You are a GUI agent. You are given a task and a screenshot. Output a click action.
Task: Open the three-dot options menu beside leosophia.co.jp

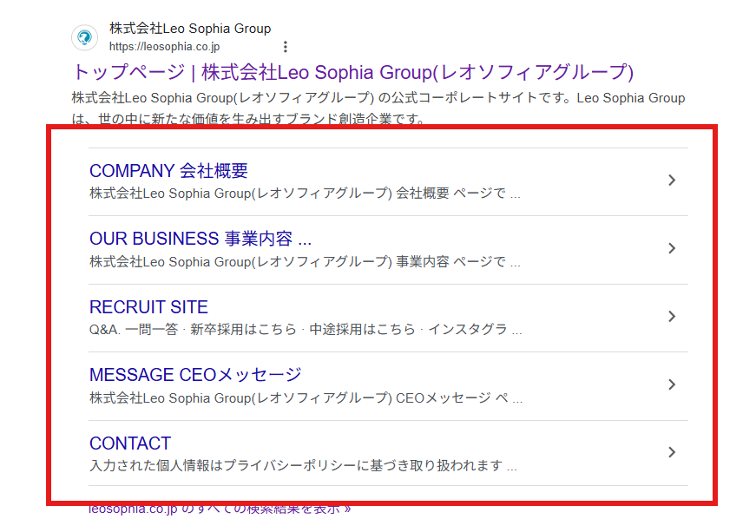tap(286, 47)
